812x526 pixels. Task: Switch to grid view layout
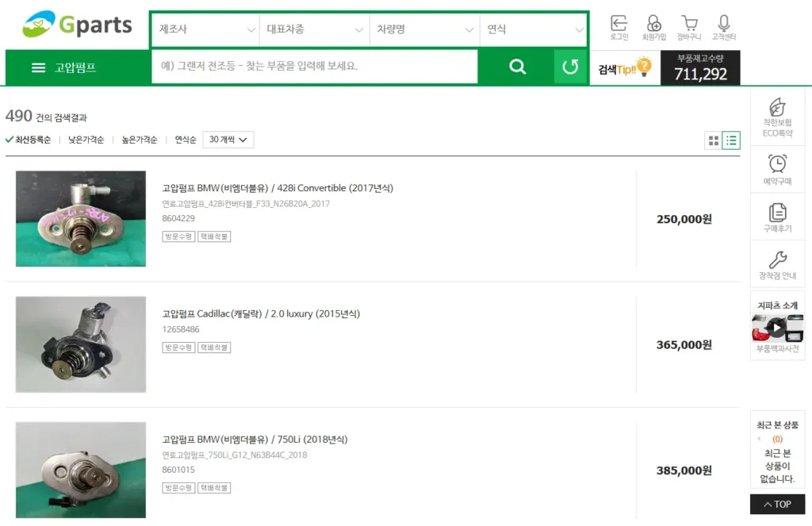click(x=714, y=140)
